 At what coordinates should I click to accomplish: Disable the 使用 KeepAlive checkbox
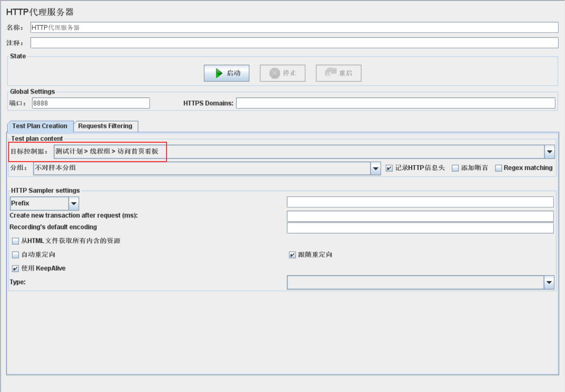click(x=16, y=269)
